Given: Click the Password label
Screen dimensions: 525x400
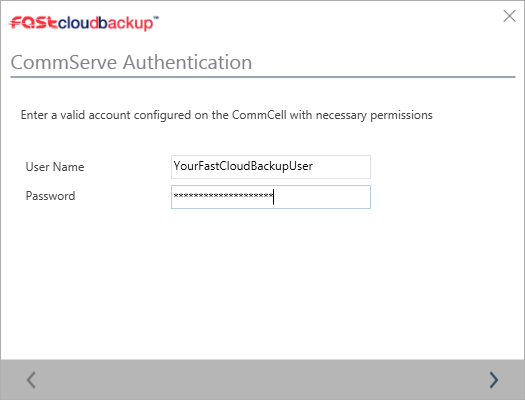Looking at the screenshot, I should click(x=51, y=196).
